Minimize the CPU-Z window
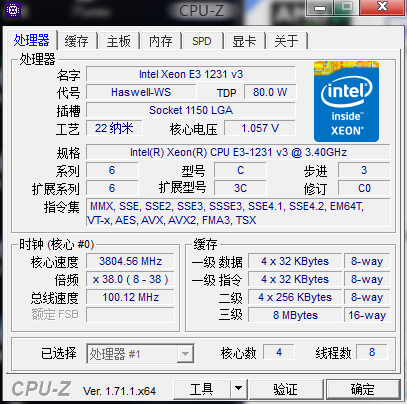 [320, 8]
